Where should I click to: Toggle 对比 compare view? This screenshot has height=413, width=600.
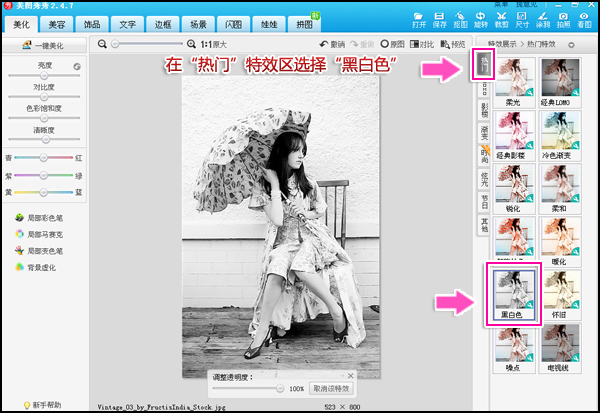pos(422,44)
